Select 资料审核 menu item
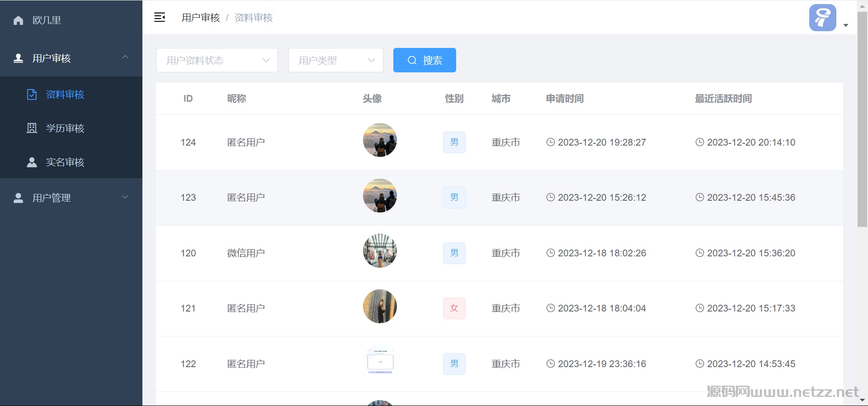 point(71,94)
